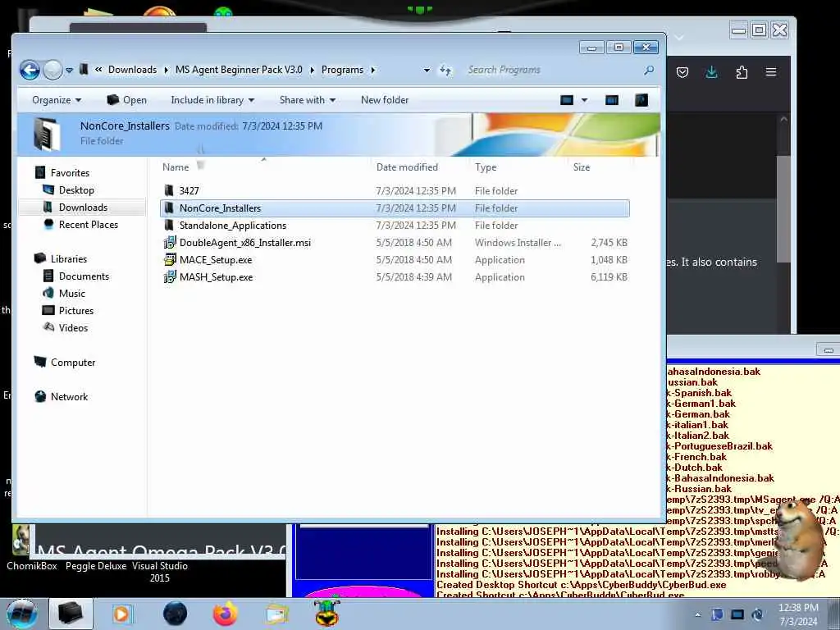Open recent locations dropdown beside forward arrow

click(x=69, y=70)
